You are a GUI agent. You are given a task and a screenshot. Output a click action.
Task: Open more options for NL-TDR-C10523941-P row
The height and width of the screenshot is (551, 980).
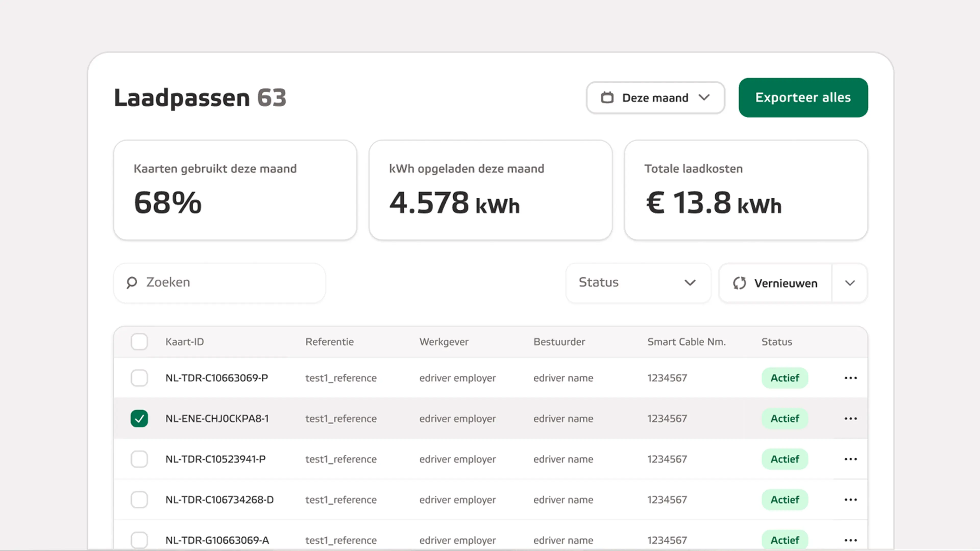pos(850,459)
